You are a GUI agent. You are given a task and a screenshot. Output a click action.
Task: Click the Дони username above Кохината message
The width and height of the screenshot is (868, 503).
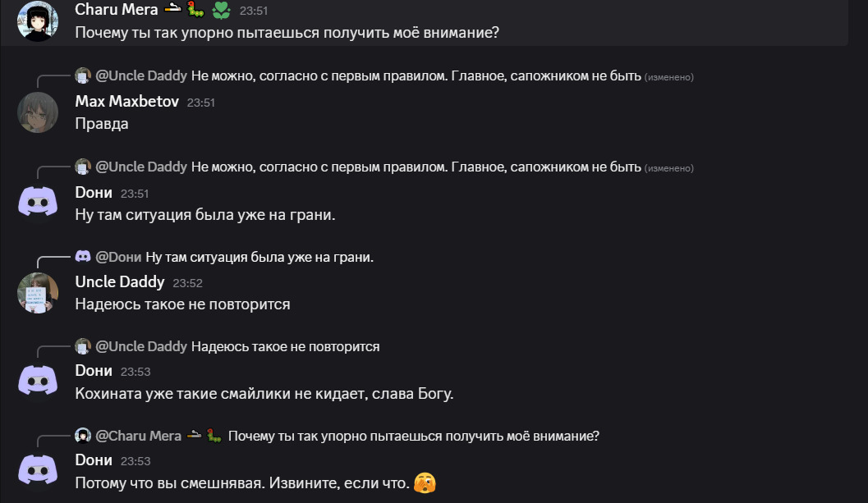click(94, 370)
